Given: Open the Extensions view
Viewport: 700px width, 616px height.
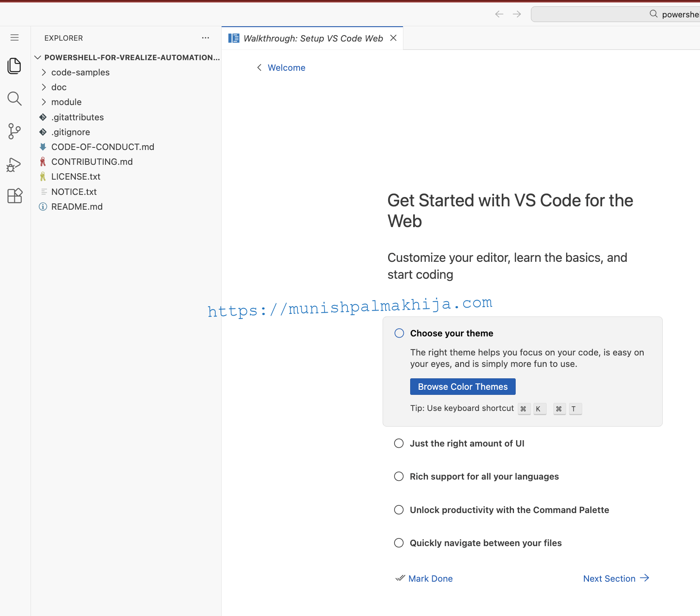Looking at the screenshot, I should (14, 196).
